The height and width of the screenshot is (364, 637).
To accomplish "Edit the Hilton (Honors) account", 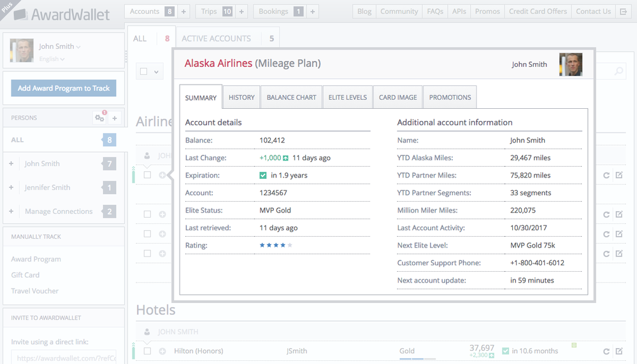I will coord(619,351).
